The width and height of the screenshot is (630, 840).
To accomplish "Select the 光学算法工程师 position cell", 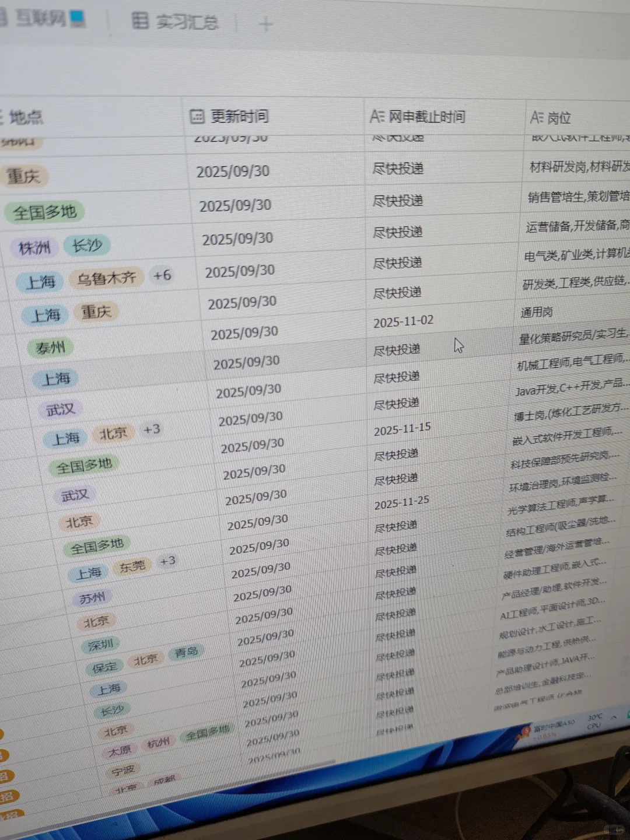I will point(561,505).
